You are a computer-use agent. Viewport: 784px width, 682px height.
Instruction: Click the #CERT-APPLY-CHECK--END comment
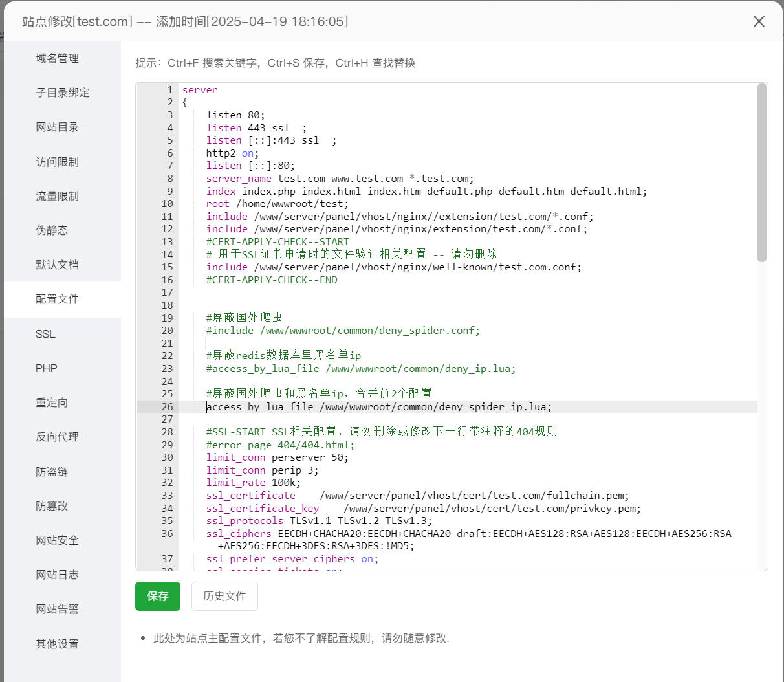(272, 280)
